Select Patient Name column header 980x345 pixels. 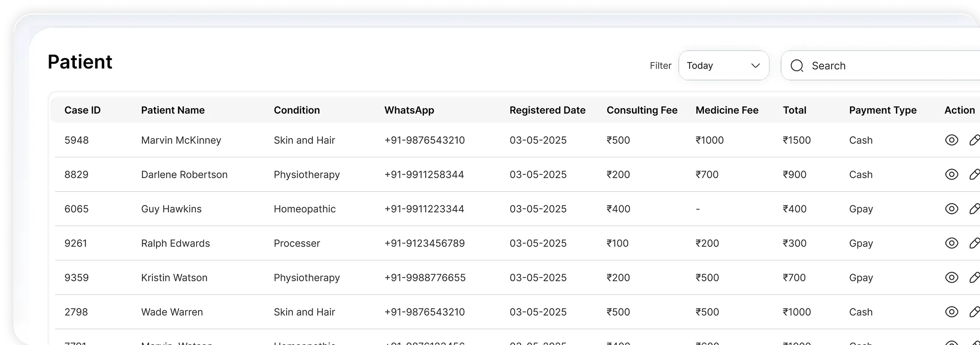[x=173, y=110]
